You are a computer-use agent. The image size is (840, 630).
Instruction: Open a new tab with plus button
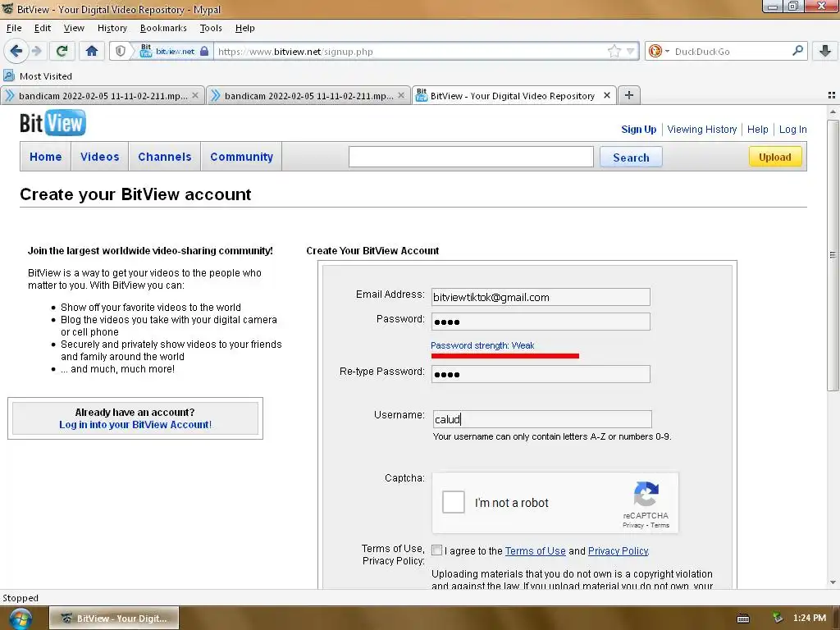(629, 95)
